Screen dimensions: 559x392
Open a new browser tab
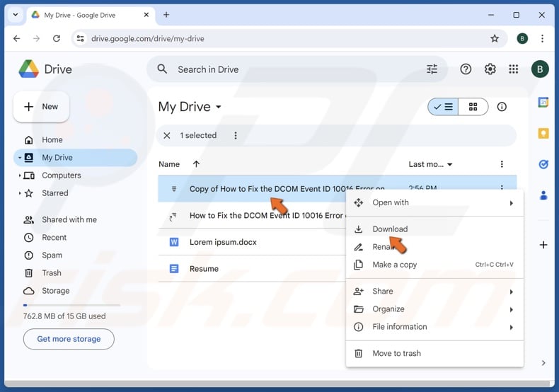click(x=166, y=15)
